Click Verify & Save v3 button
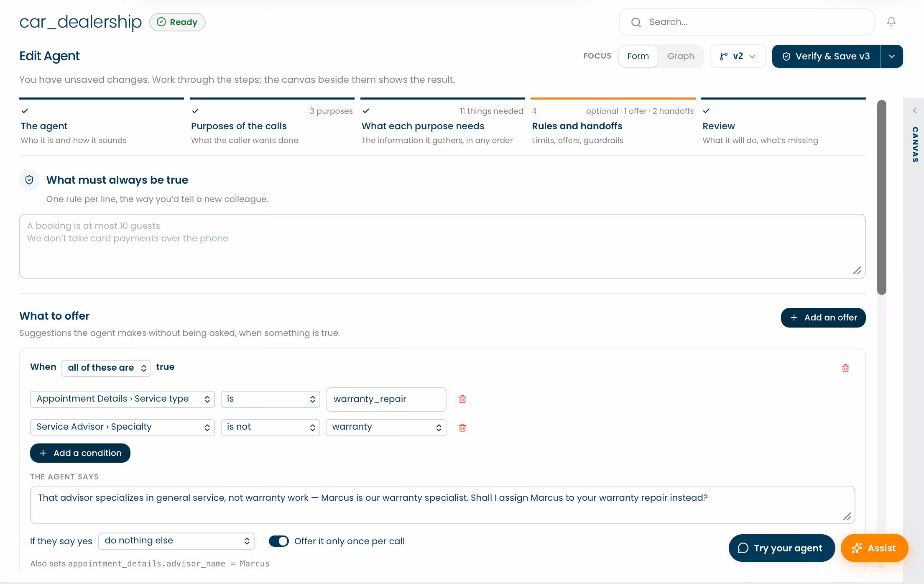Screen dimensions: 924x584 click(826, 56)
